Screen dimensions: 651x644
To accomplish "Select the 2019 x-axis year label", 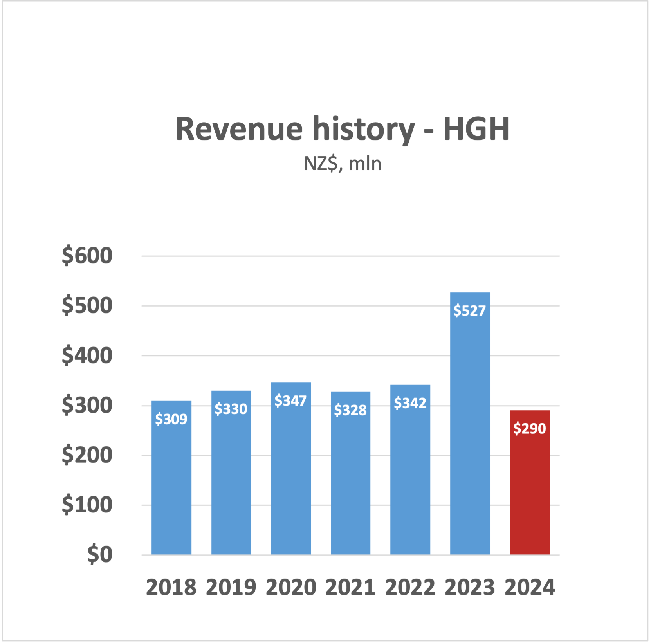I will tap(231, 588).
